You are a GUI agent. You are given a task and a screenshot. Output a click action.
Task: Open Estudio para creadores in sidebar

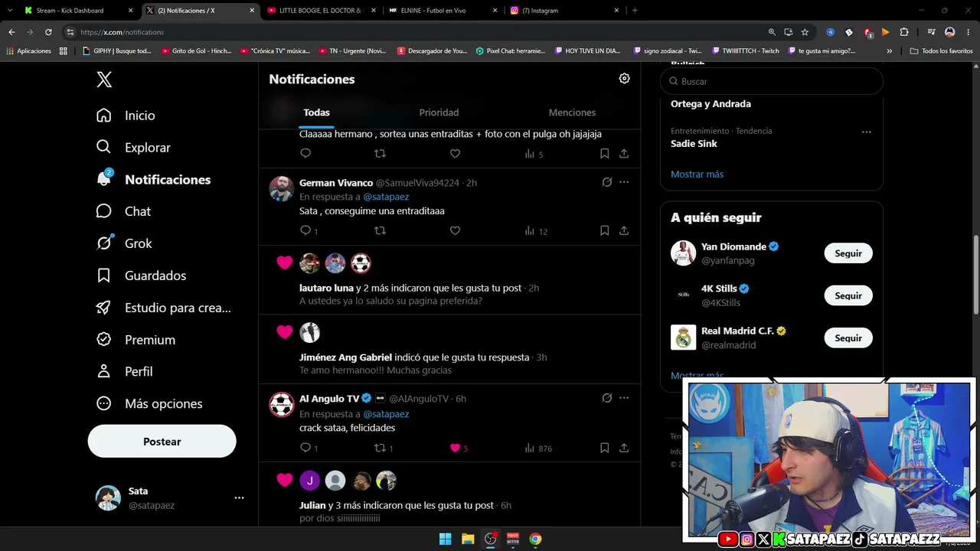click(163, 308)
